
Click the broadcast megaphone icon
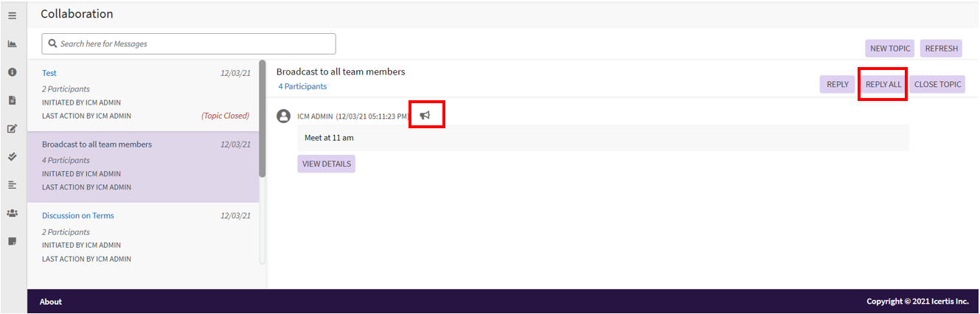[x=425, y=115]
